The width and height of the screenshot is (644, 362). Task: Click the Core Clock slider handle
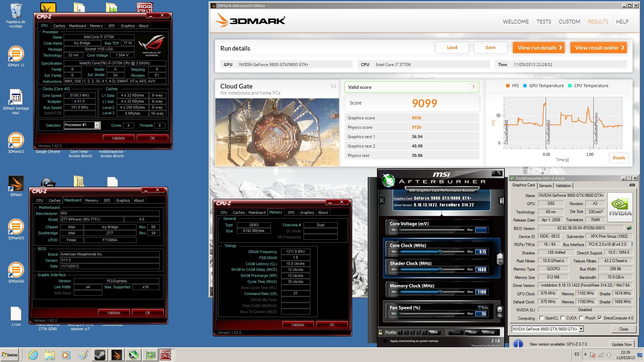pos(440,251)
